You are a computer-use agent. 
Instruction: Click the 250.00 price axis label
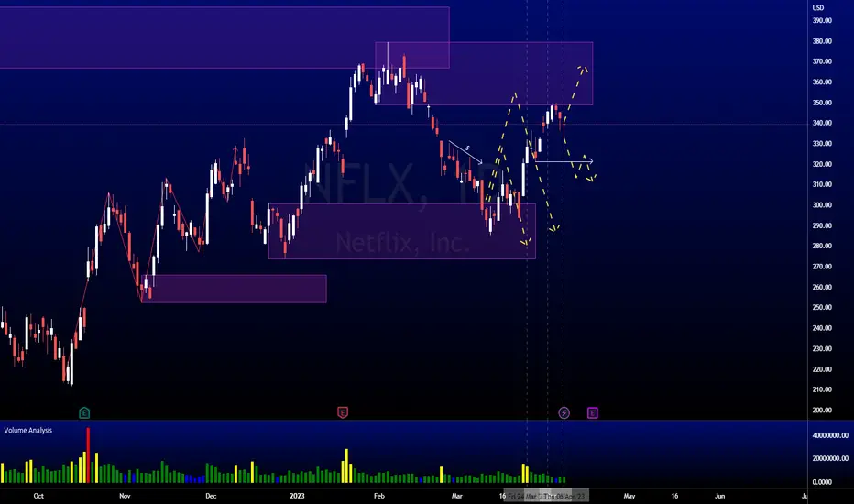(822, 307)
